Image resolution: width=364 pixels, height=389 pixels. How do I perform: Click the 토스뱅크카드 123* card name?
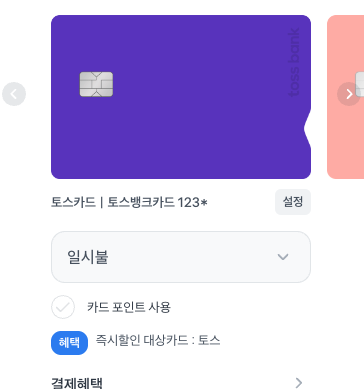tap(157, 202)
